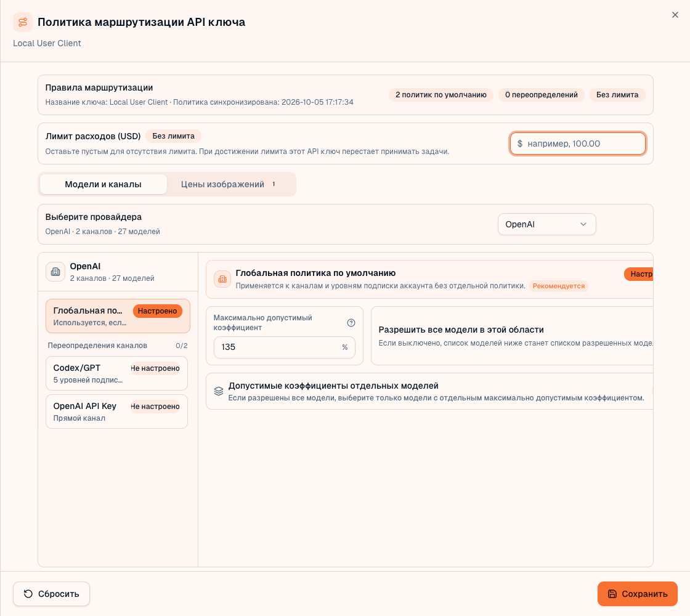Image resolution: width=690 pixels, height=616 pixels.
Task: Click 'Разрешить все модели в этой области'
Action: [x=461, y=330]
